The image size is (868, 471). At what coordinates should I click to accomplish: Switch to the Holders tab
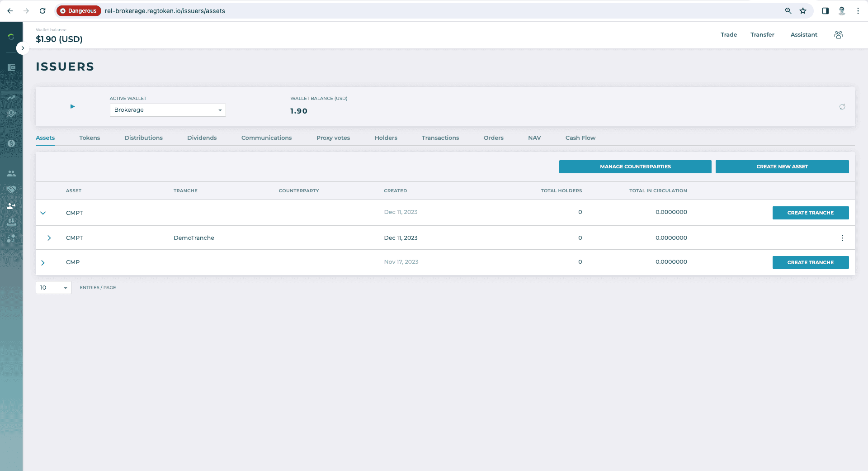point(386,138)
